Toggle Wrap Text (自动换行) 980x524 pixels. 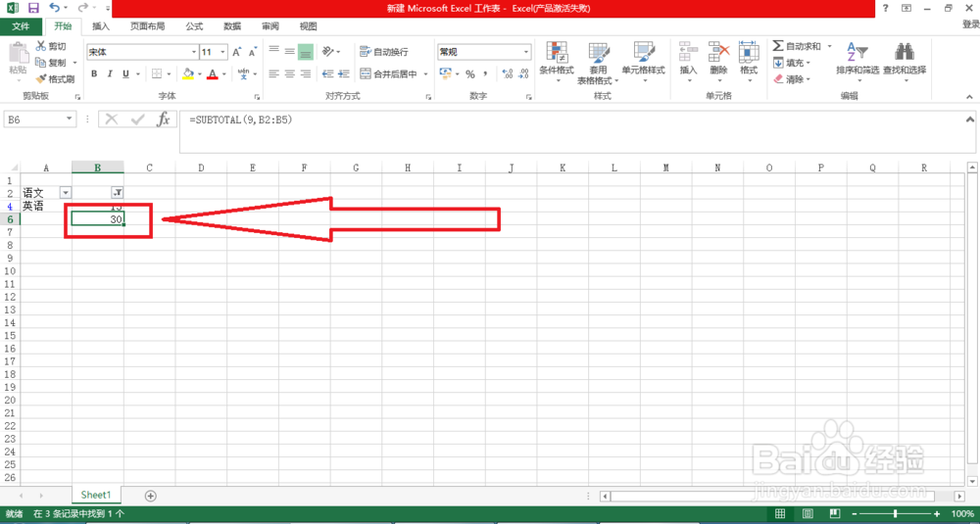(384, 52)
